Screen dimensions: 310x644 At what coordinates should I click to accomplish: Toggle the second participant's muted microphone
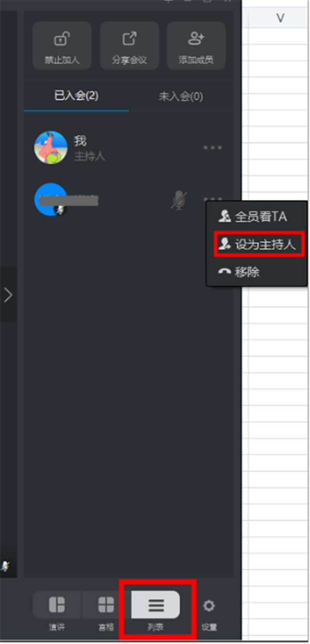(179, 200)
